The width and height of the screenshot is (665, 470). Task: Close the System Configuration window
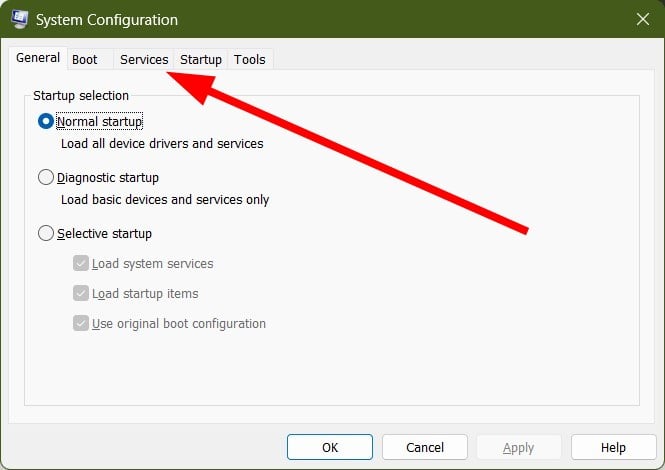click(x=643, y=19)
